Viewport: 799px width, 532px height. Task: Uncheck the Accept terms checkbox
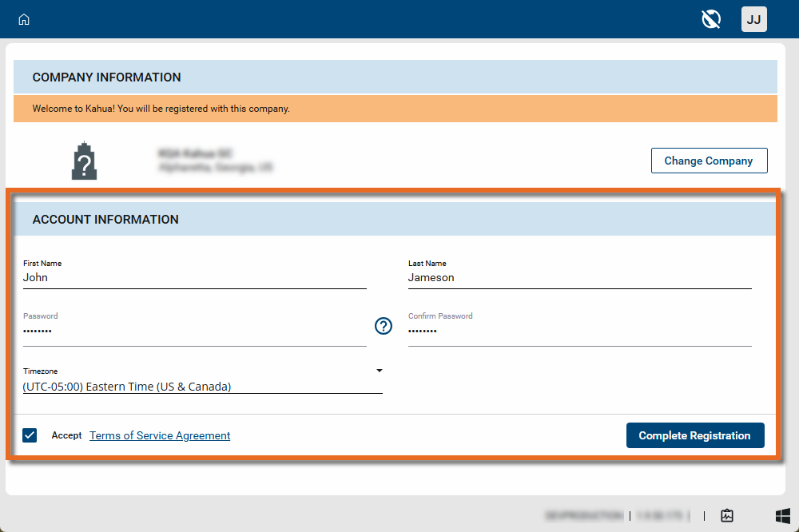click(30, 435)
